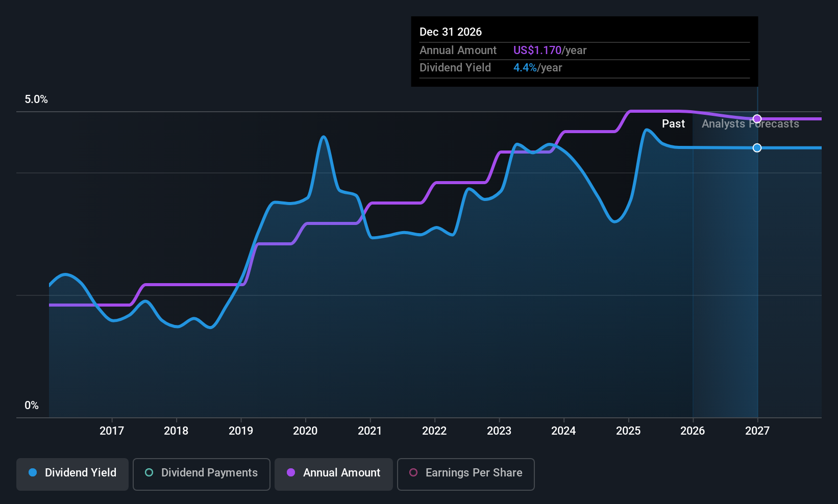Click the 2023 x-axis label
Screen dimensions: 838x504
(499, 431)
